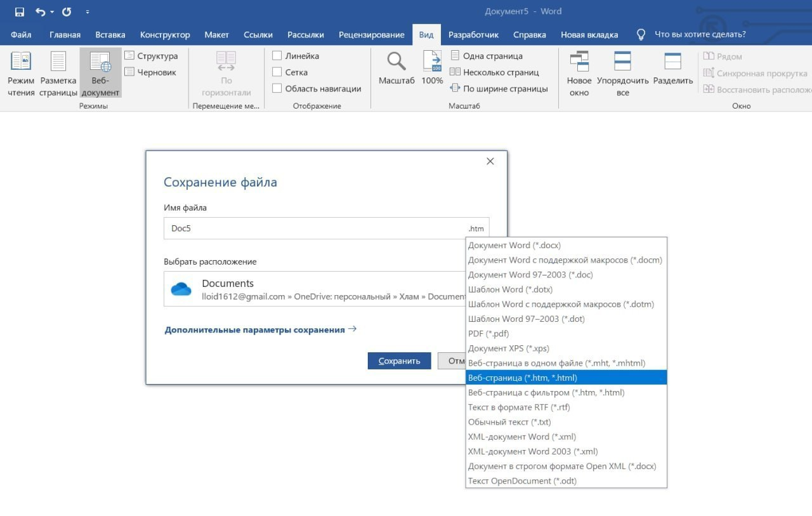Screen dimensions: 812x516
Task: Switch to the Рецензирование tab
Action: coord(371,35)
